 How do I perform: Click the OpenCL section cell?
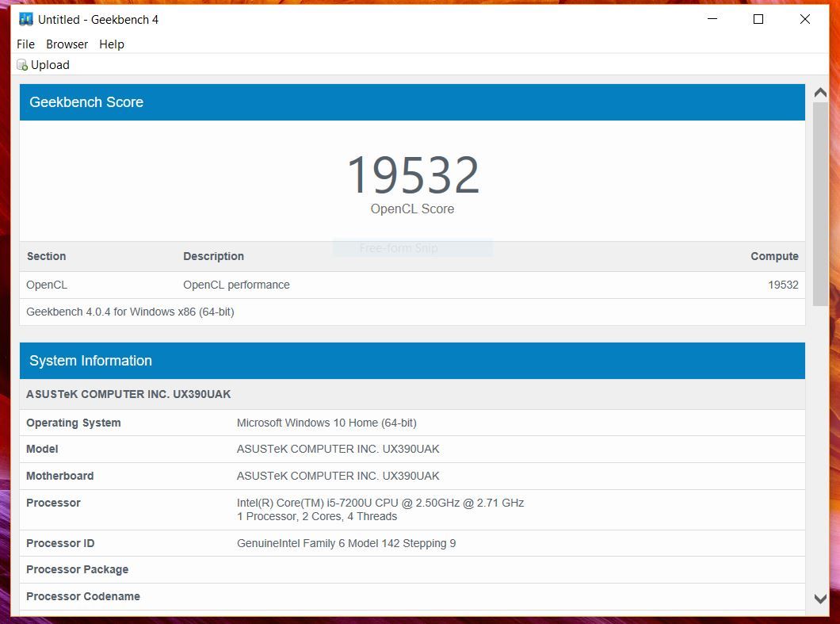click(47, 285)
